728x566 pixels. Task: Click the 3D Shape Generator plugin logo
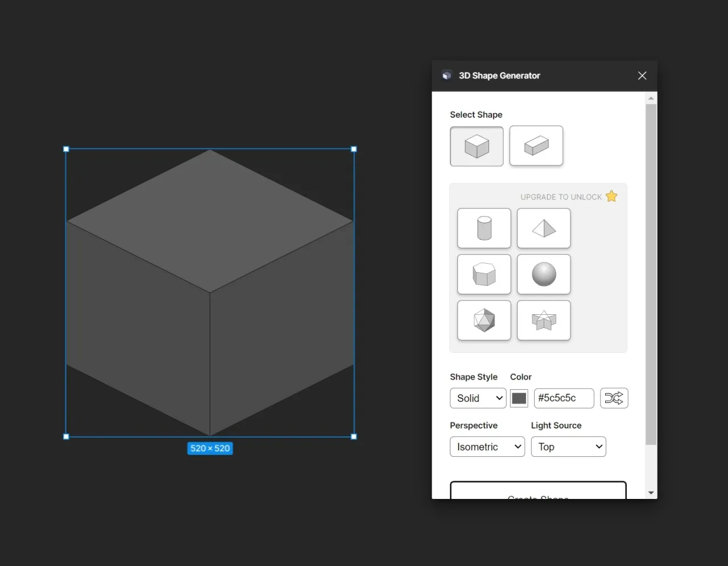[x=447, y=76]
